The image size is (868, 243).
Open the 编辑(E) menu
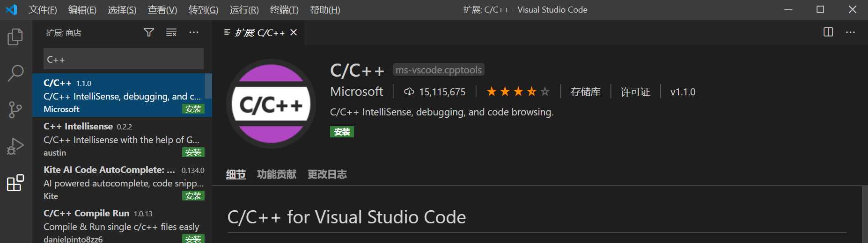[x=82, y=10]
